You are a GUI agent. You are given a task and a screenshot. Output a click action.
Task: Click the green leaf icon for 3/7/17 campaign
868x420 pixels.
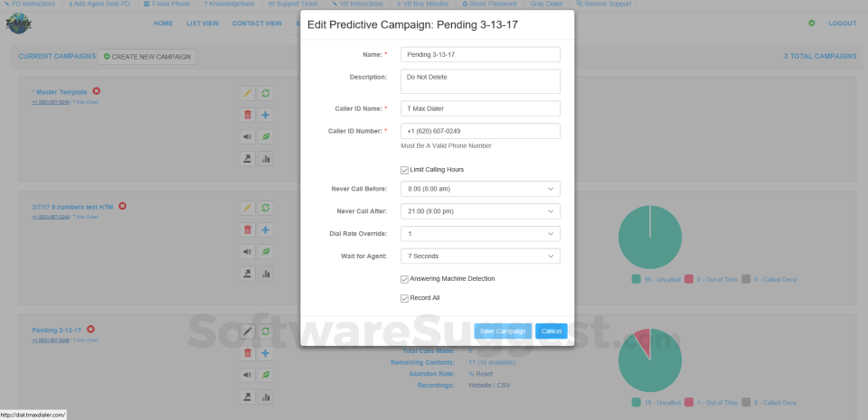266,251
